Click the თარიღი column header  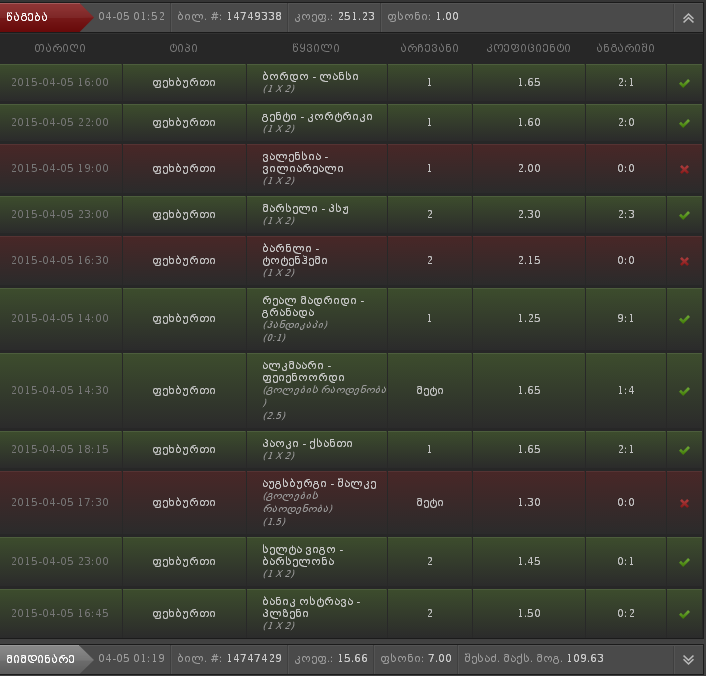click(x=60, y=48)
